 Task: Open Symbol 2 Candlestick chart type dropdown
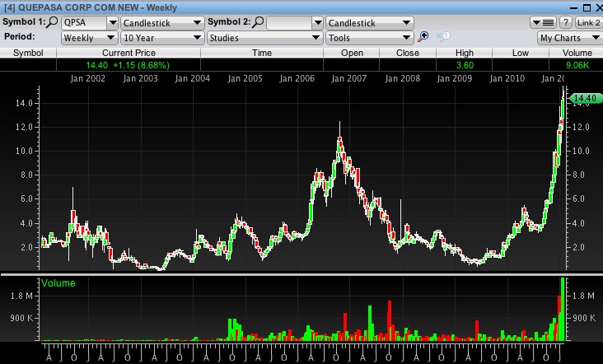click(369, 23)
